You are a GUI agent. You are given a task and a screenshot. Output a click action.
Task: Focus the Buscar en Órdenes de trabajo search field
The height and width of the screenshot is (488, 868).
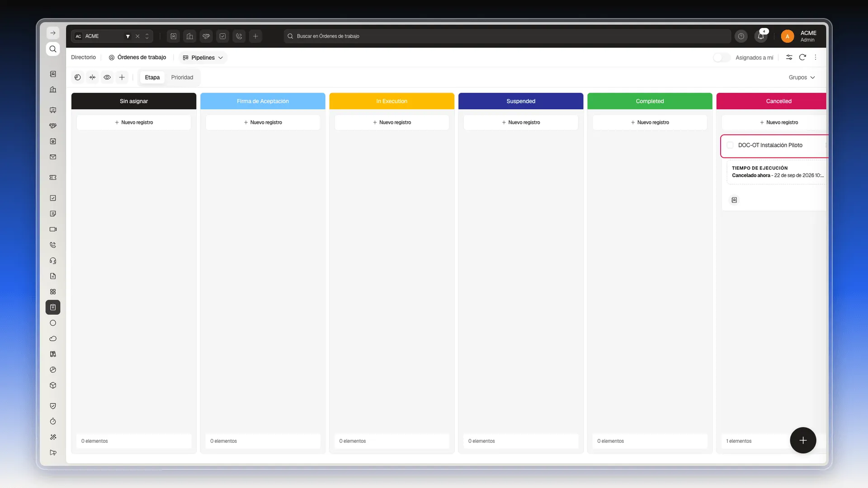[507, 36]
